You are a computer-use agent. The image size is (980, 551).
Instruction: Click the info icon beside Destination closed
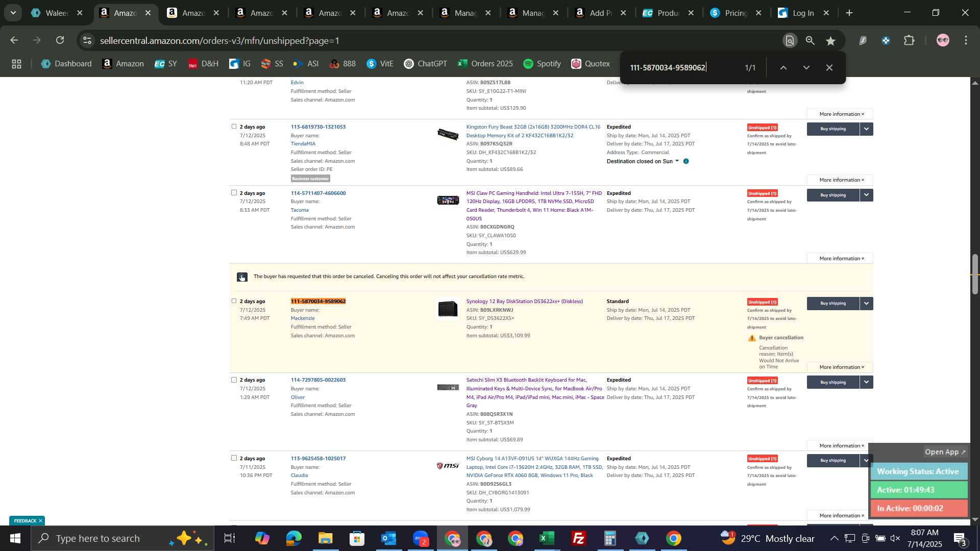pyautogui.click(x=686, y=161)
